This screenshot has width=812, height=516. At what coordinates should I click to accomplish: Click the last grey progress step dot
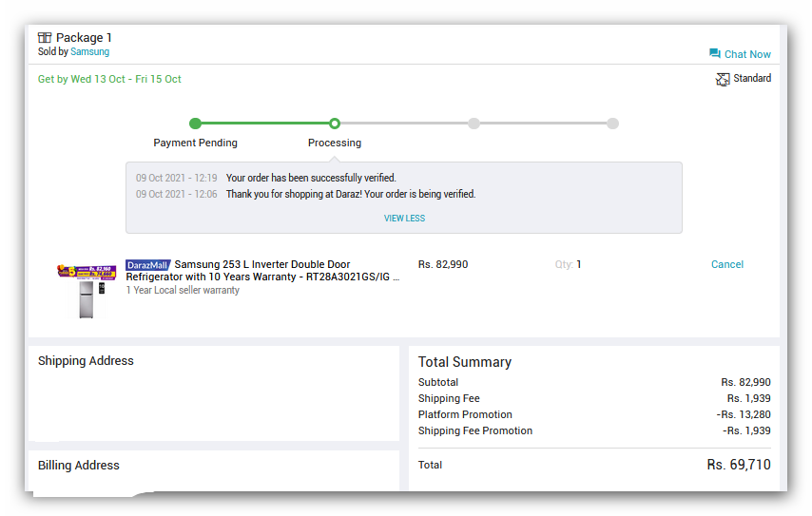[612, 124]
